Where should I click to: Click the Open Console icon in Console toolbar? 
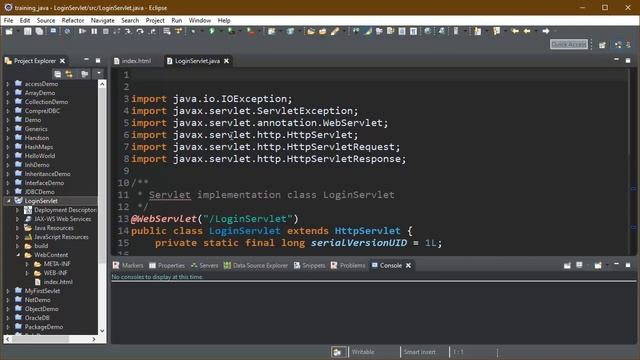click(598, 266)
